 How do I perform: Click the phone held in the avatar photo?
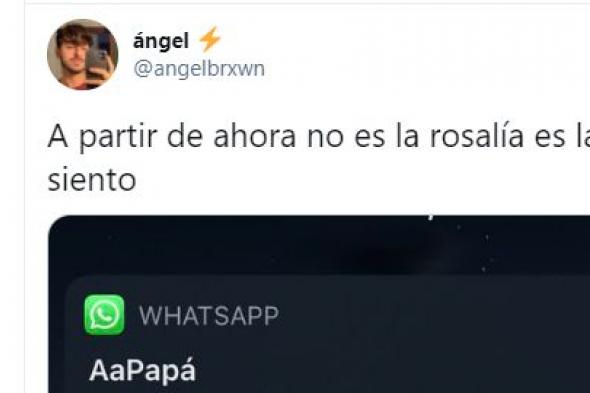pyautogui.click(x=99, y=56)
